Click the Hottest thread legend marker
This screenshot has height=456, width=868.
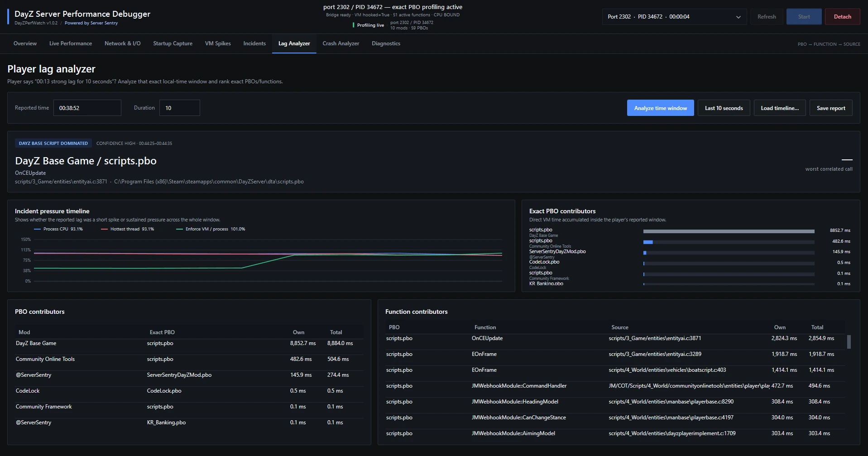[104, 229]
